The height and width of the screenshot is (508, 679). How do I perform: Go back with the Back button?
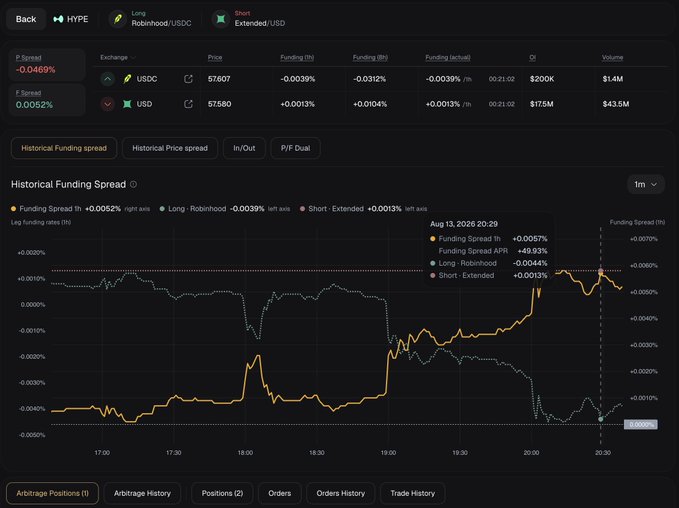click(x=26, y=19)
